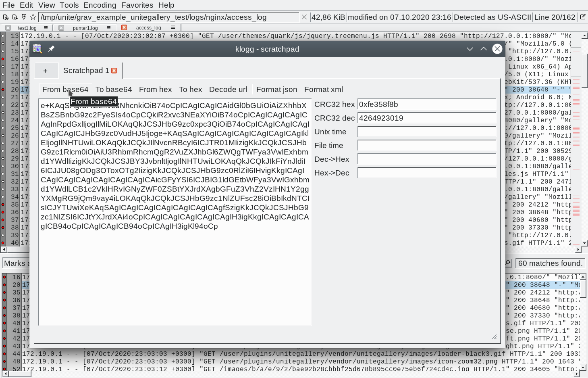Open the Tools menu
This screenshot has height=378, width=588.
point(69,5)
